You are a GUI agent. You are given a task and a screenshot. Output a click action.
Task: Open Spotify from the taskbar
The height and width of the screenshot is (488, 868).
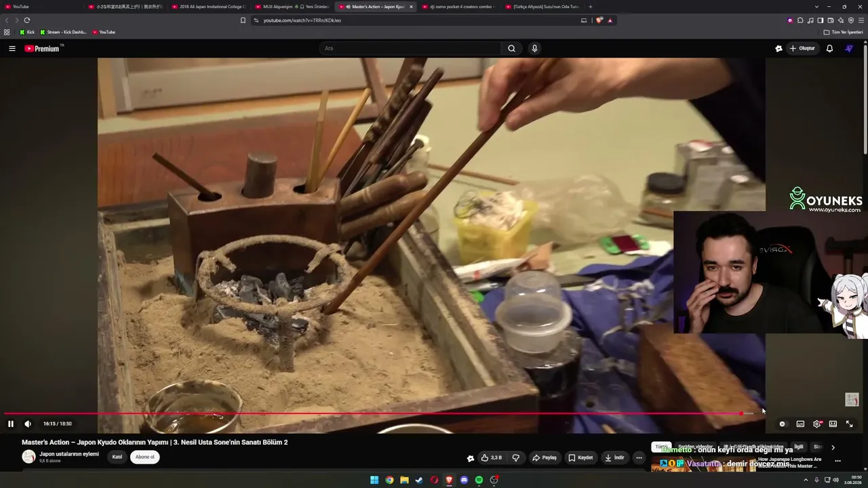pyautogui.click(x=479, y=480)
